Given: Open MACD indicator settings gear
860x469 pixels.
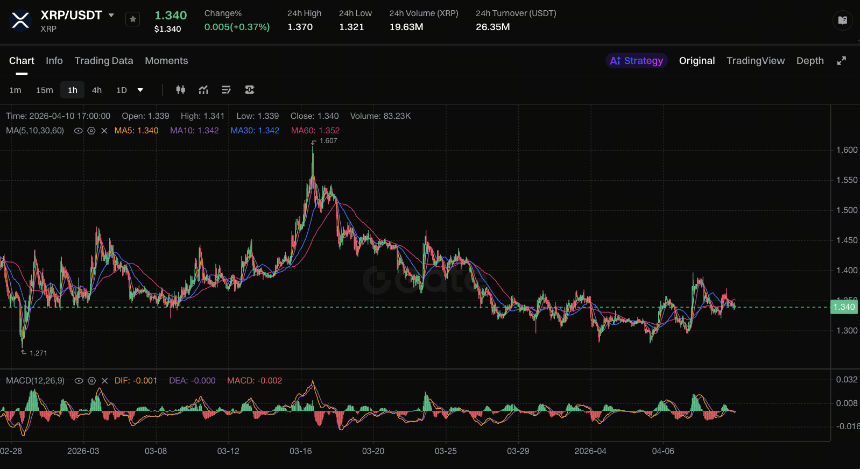Looking at the screenshot, I should tap(92, 381).
